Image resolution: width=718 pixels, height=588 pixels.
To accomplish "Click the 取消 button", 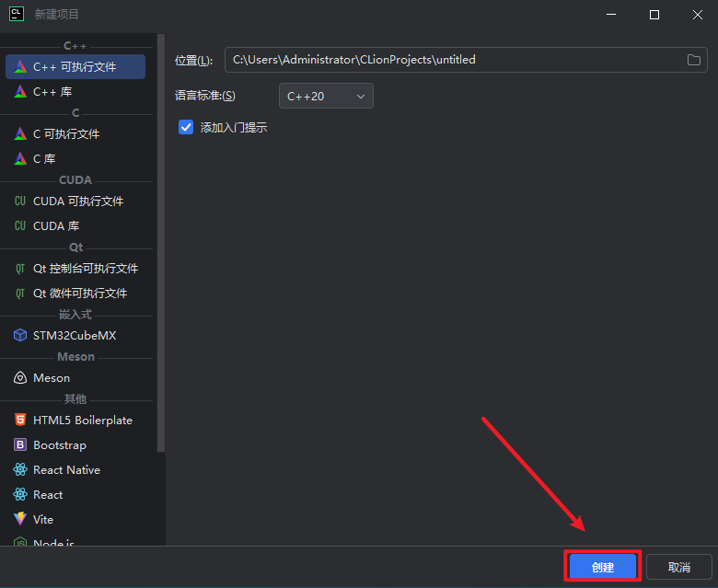I will pyautogui.click(x=679, y=568).
